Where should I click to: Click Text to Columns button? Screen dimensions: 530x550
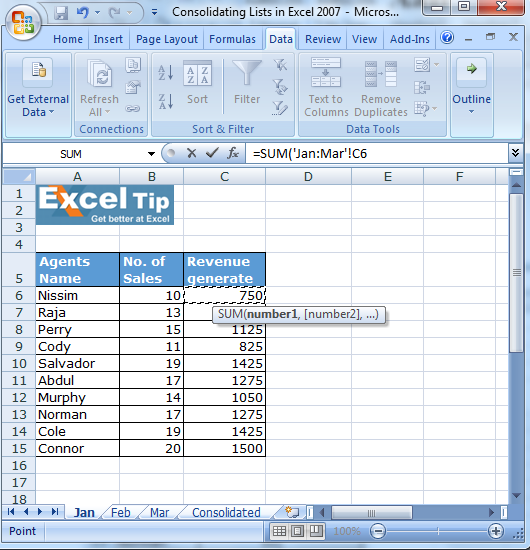pos(326,87)
